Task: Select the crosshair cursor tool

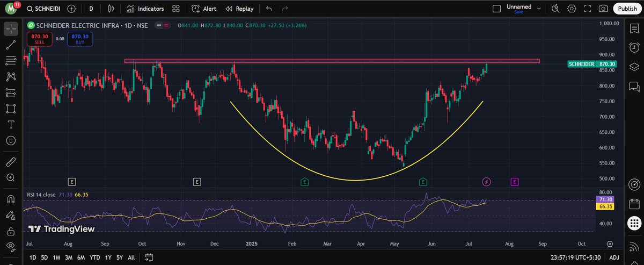Action: [10, 28]
